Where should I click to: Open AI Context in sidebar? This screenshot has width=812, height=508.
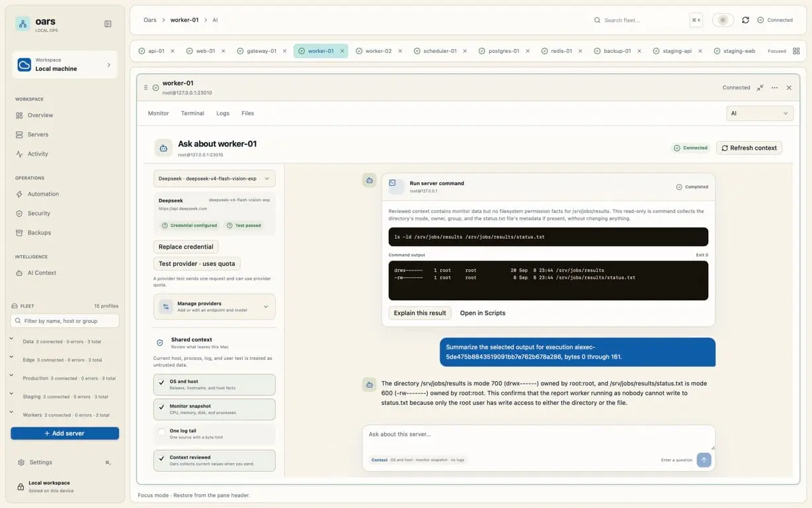tap(42, 273)
